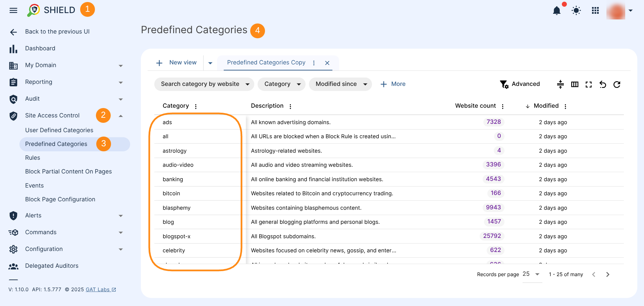The width and height of the screenshot is (644, 306).
Task: Open Description column options menu
Action: point(290,106)
